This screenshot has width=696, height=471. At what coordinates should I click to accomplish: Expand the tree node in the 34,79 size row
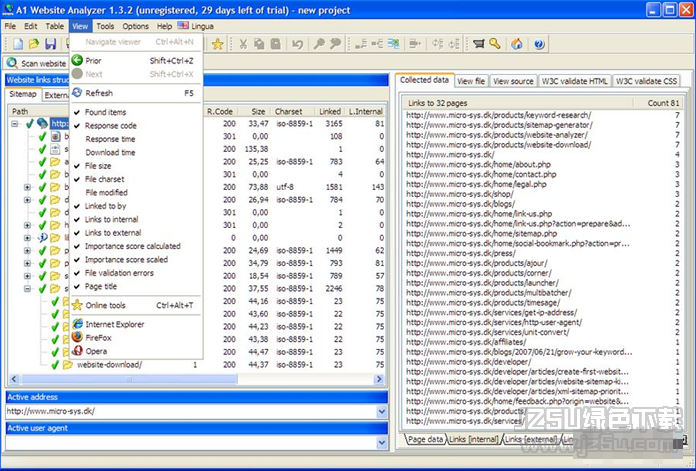[x=28, y=263]
